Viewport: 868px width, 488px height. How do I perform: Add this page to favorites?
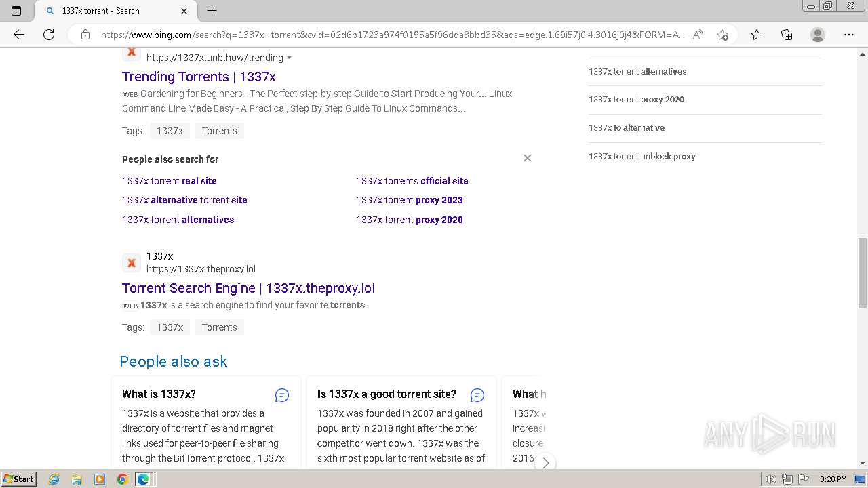click(722, 35)
